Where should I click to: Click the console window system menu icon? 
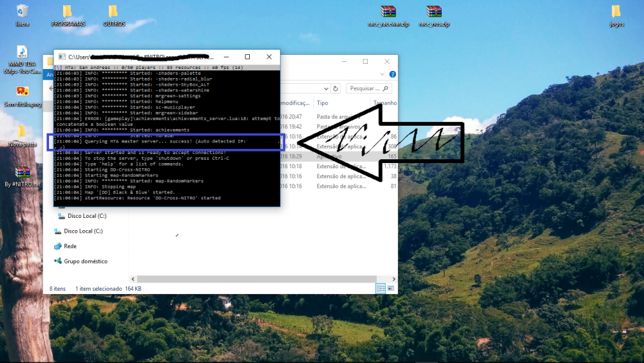coord(61,57)
